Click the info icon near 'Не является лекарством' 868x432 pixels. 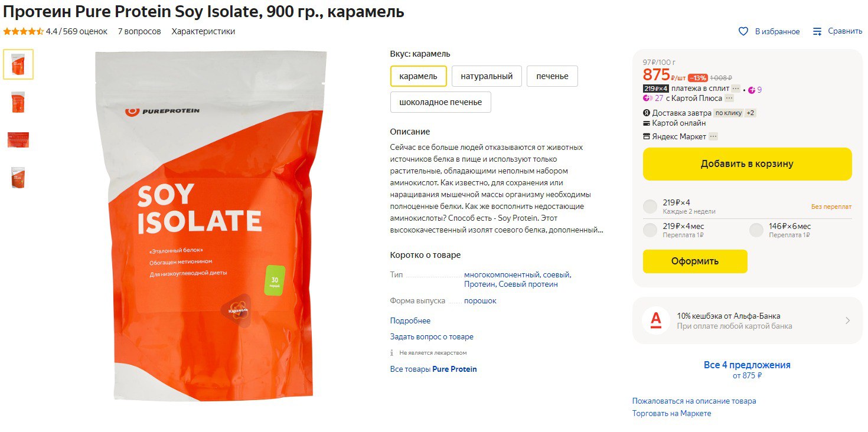pos(391,353)
